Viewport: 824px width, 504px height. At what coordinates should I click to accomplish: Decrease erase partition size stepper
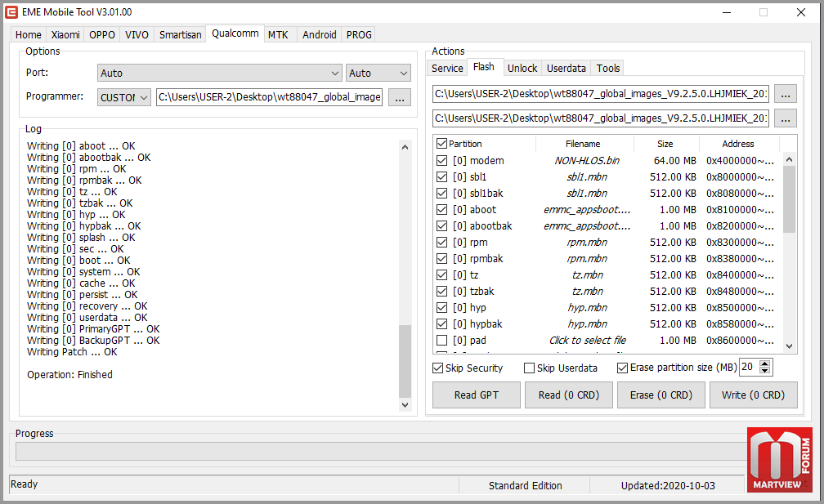coord(765,371)
